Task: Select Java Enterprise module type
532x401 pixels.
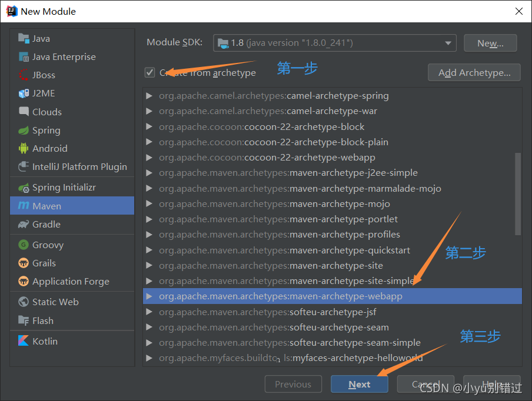Action: pos(72,56)
